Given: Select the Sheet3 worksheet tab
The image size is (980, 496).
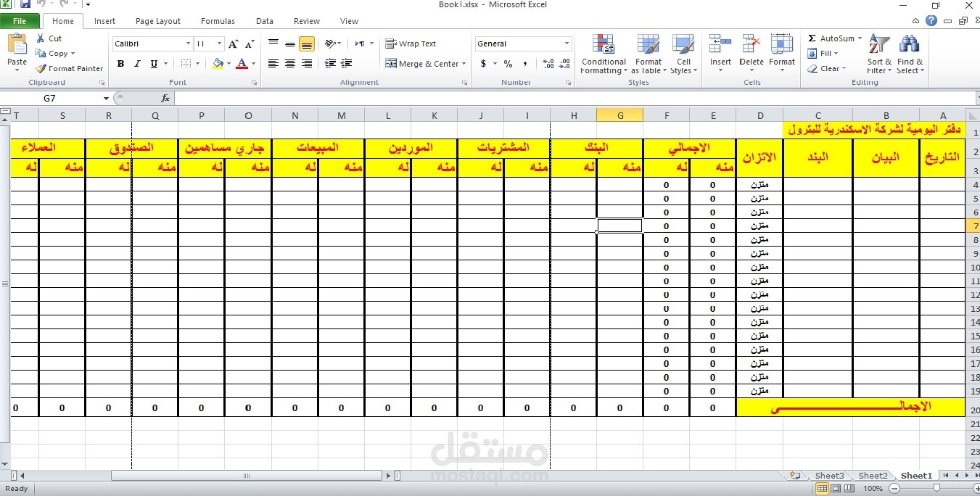Looking at the screenshot, I should pyautogui.click(x=829, y=476).
